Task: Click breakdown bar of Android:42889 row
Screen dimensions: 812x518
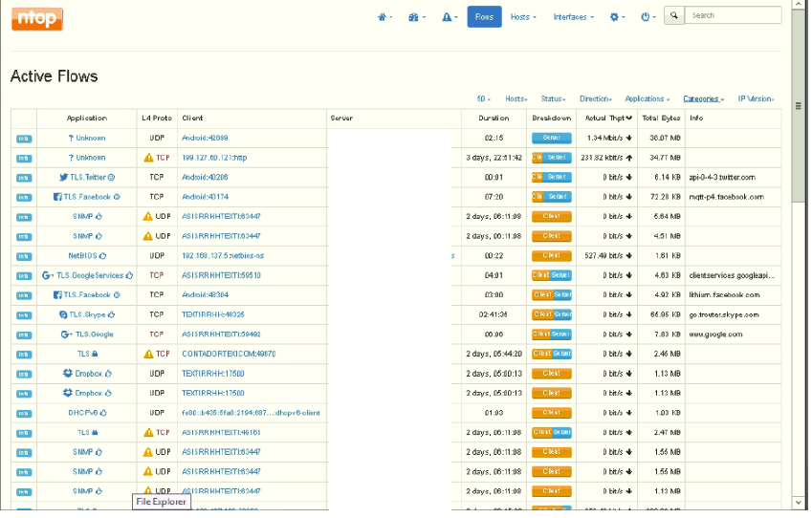Action: [x=552, y=139]
